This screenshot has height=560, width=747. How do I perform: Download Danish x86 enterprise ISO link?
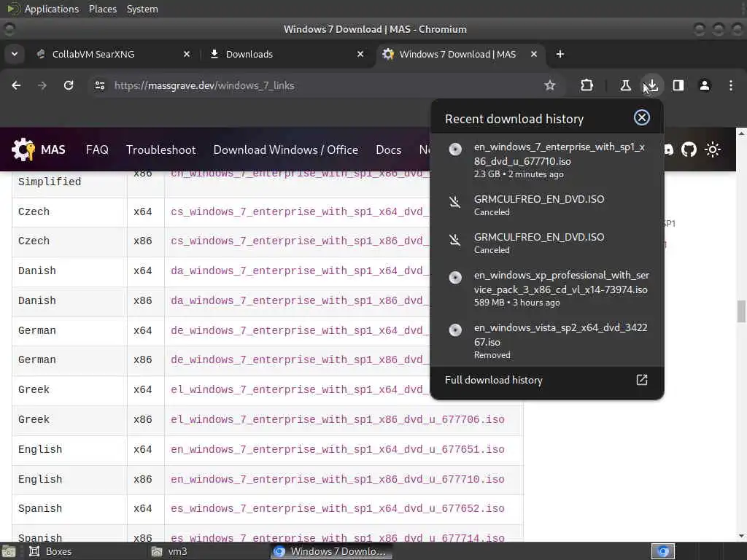(x=300, y=300)
